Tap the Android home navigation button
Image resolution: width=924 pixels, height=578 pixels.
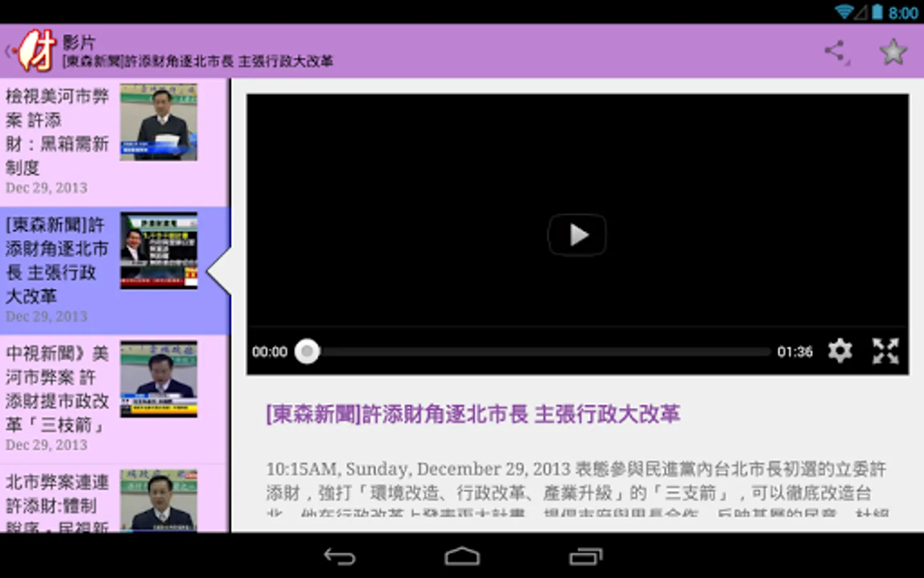462,556
